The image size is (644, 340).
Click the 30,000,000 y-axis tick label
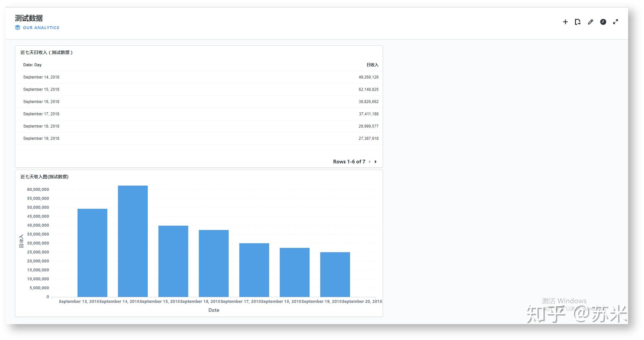coord(38,243)
